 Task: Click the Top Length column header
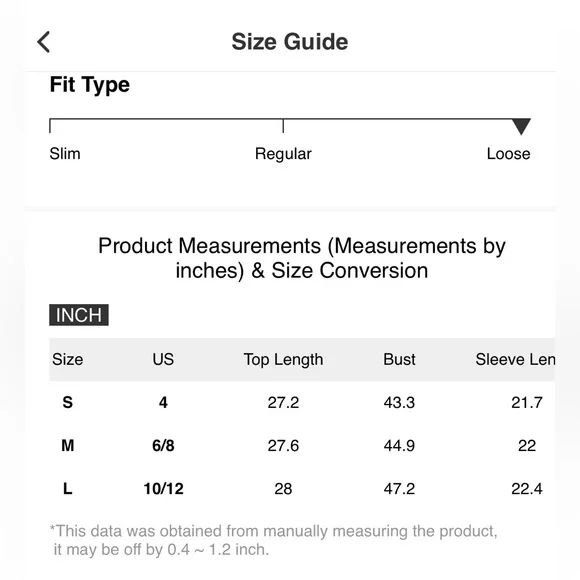click(283, 360)
